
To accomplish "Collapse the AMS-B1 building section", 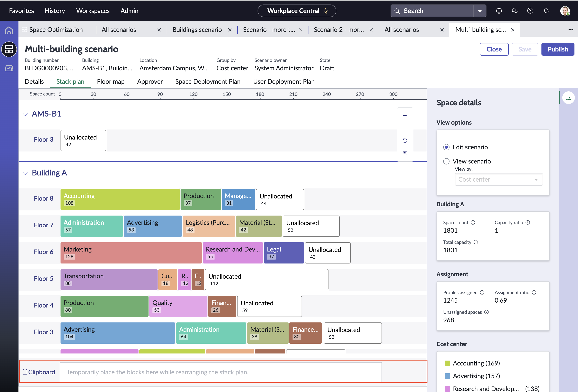I will (25, 114).
